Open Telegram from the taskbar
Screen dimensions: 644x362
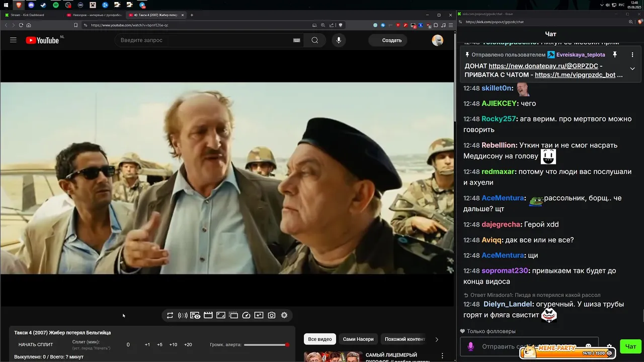click(142, 5)
